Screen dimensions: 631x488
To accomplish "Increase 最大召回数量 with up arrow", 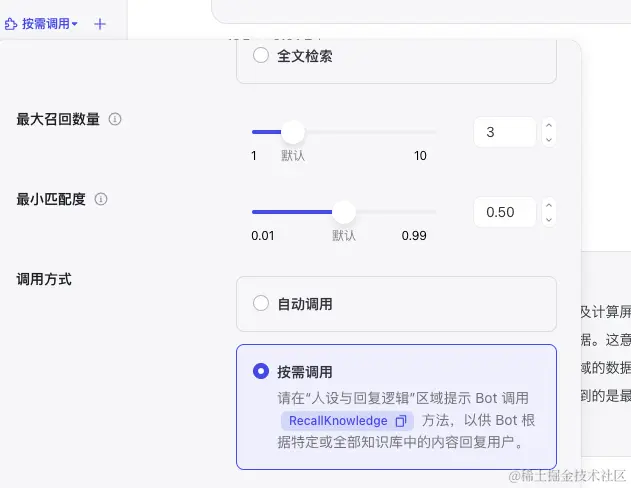I will pos(548,125).
